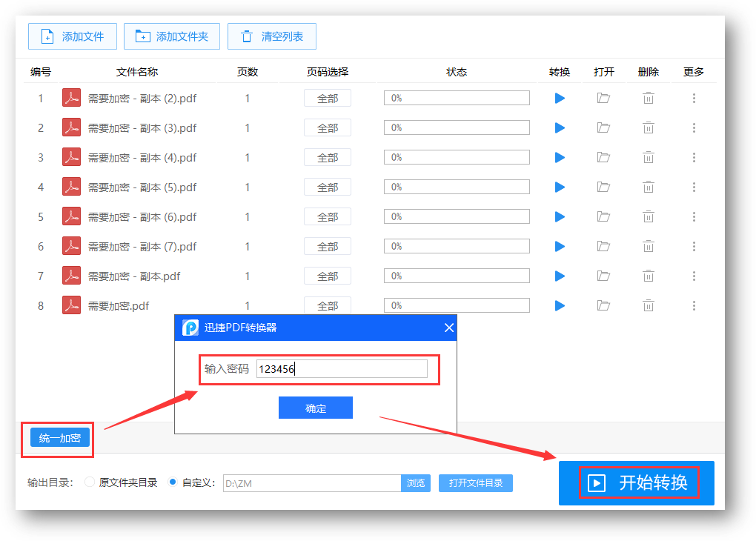Start conversion for 需要加密 - 副本 (2).pdf

pyautogui.click(x=559, y=98)
